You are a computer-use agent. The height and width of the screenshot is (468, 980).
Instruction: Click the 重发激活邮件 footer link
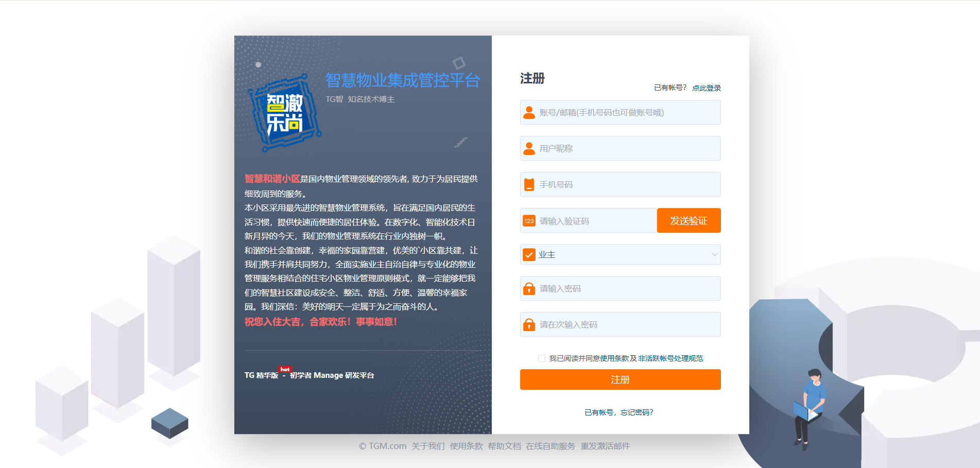605,446
